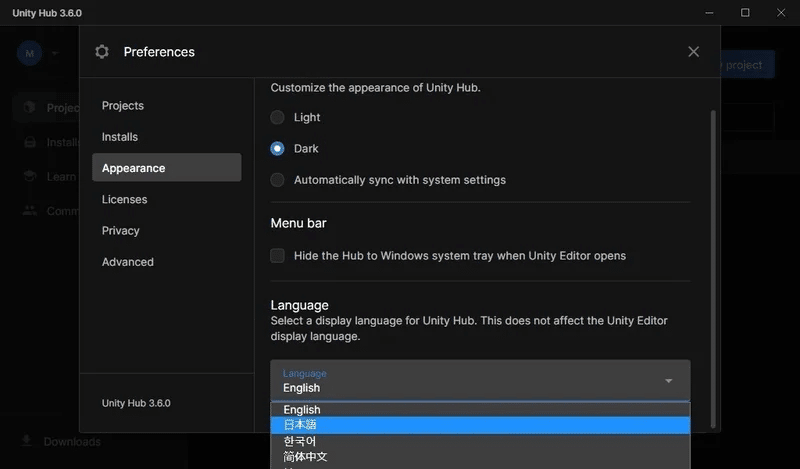Toggle Hide the Hub to system tray checkbox
Viewport: 800px width, 469px height.
click(277, 255)
